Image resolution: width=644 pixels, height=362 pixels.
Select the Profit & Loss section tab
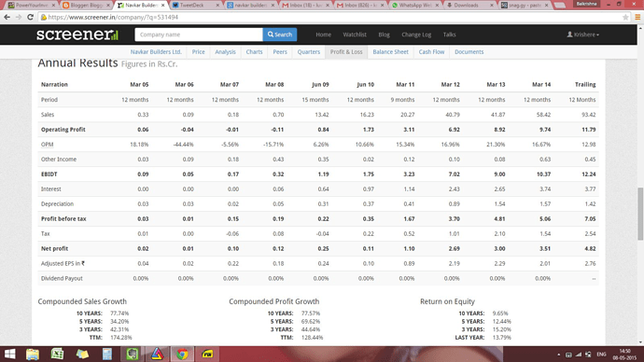tap(346, 51)
